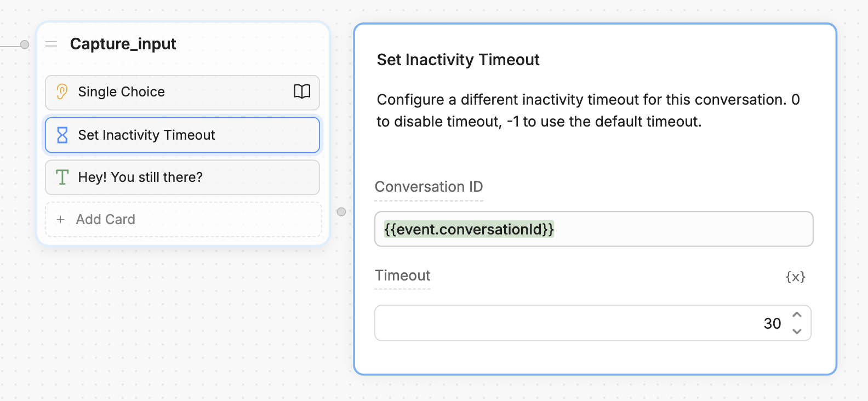Click the node output connection dot
Image resolution: width=868 pixels, height=401 pixels.
[341, 211]
